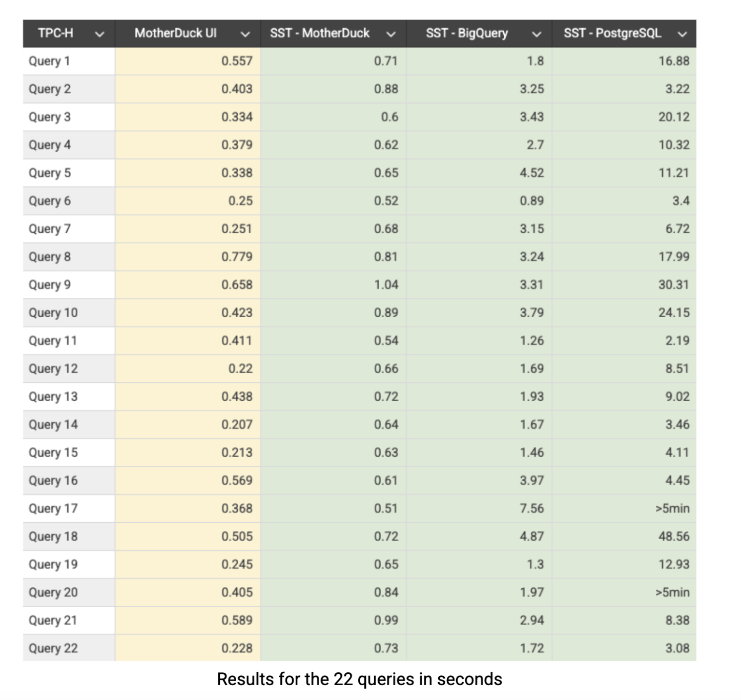The width and height of the screenshot is (741, 700).
Task: Click the Query 22 row label
Action: click(x=53, y=649)
